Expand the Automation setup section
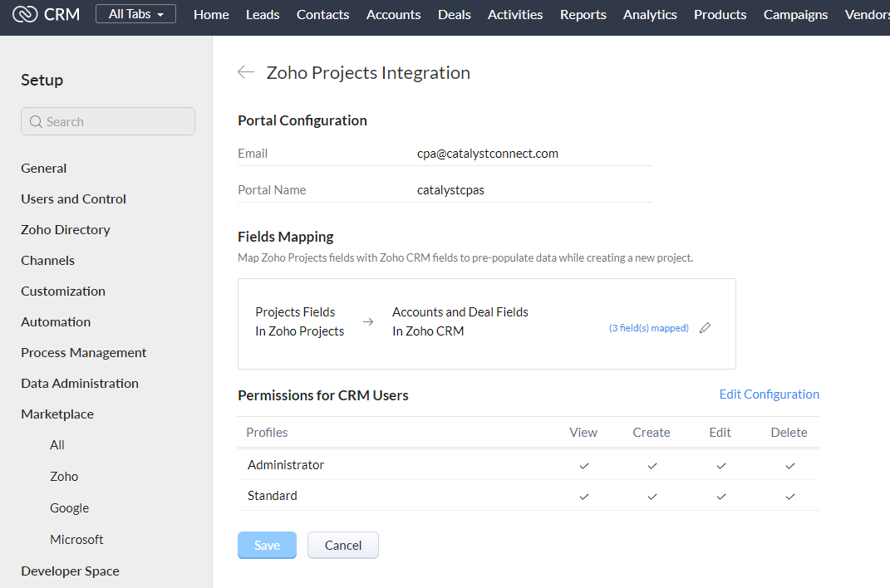This screenshot has width=890, height=588. [x=56, y=321]
